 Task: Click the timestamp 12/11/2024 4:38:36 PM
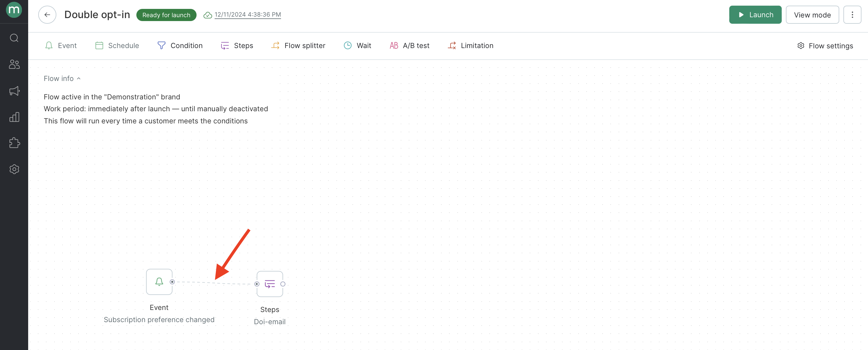tap(248, 15)
